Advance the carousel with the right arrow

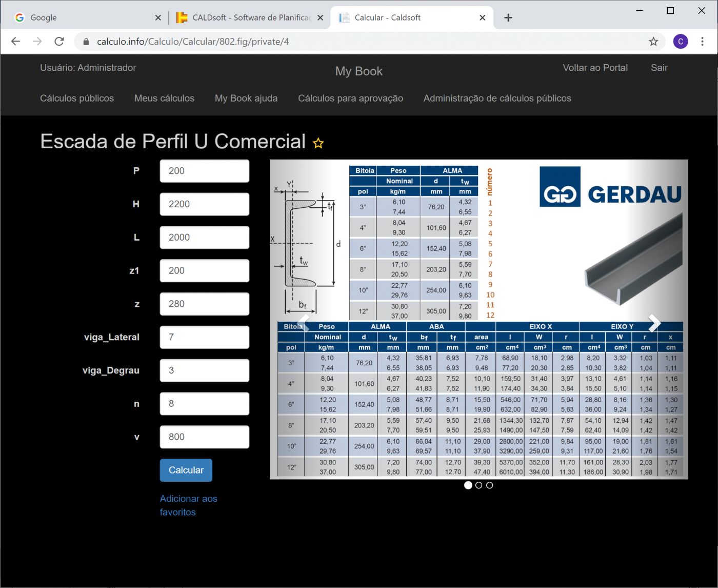(654, 323)
